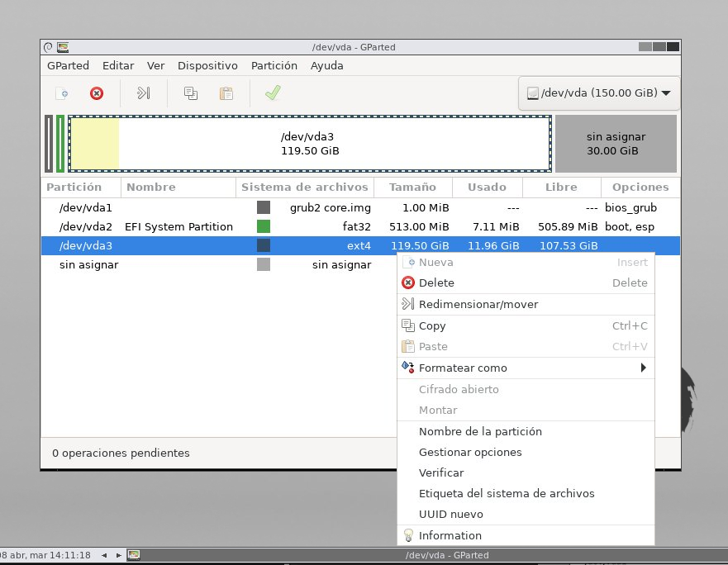Click the Delete partition icon in the toolbar
The image size is (728, 565).
[97, 93]
